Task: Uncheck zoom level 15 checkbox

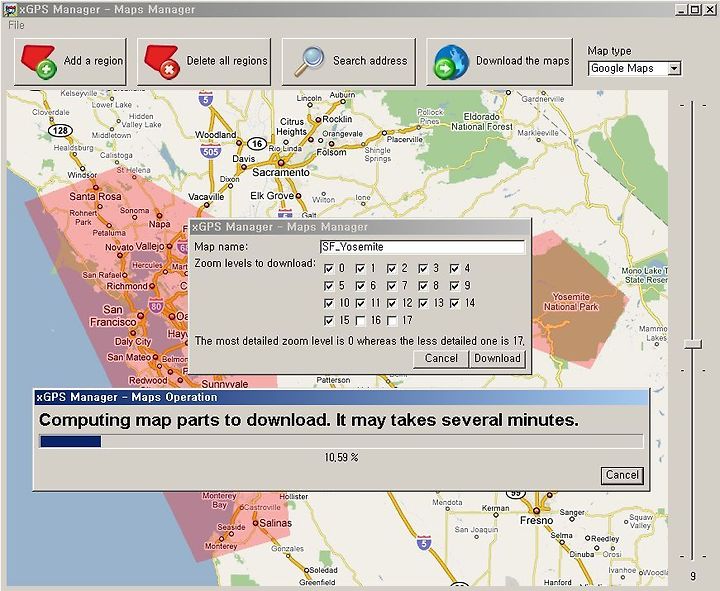Action: pyautogui.click(x=329, y=321)
